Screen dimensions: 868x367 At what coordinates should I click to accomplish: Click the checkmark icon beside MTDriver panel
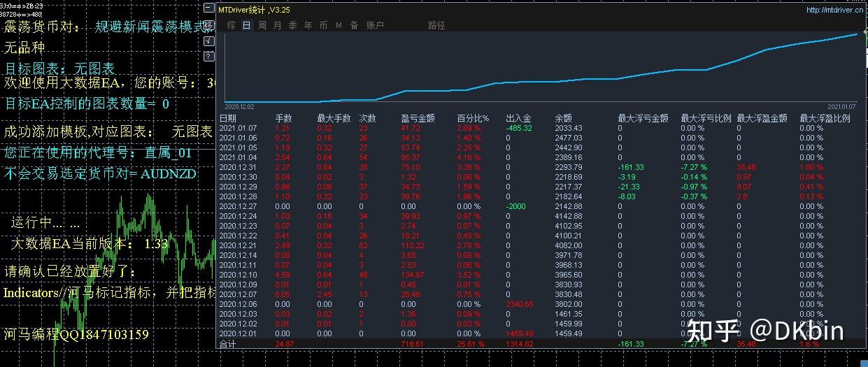point(209,40)
